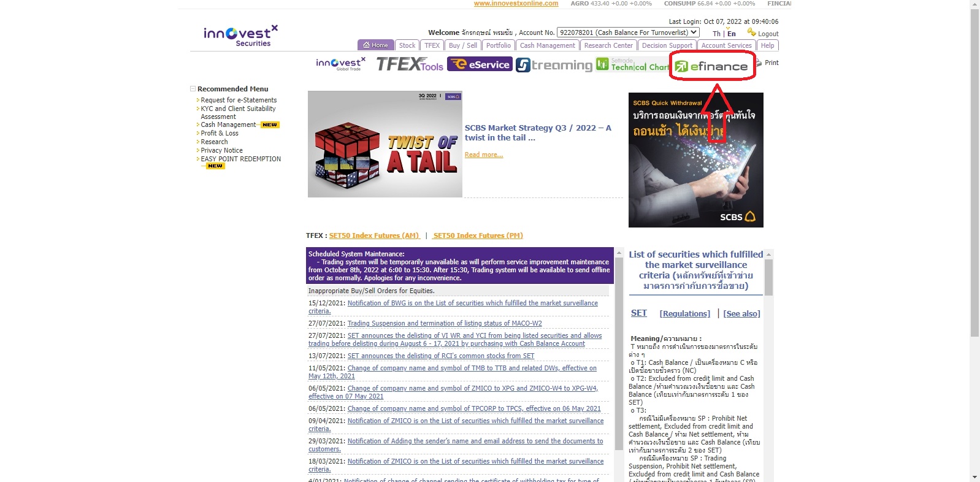Go to the Home tab
Screen dimensions: 980x482
click(x=375, y=45)
